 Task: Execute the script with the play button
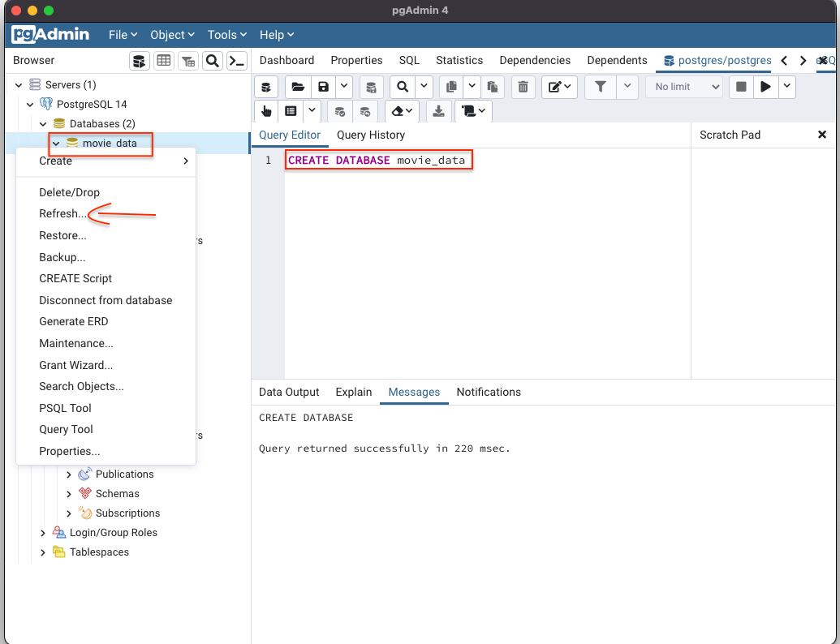(764, 87)
